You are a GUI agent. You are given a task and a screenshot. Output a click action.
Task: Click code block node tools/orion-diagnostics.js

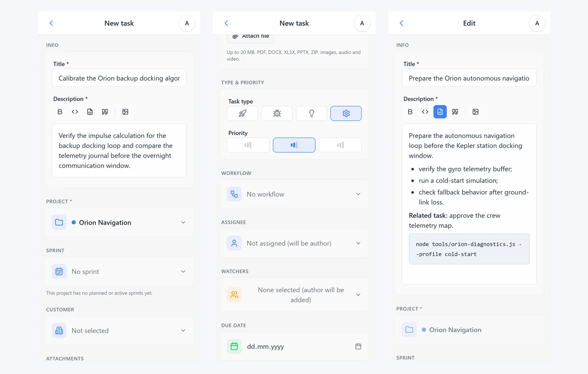click(x=469, y=249)
